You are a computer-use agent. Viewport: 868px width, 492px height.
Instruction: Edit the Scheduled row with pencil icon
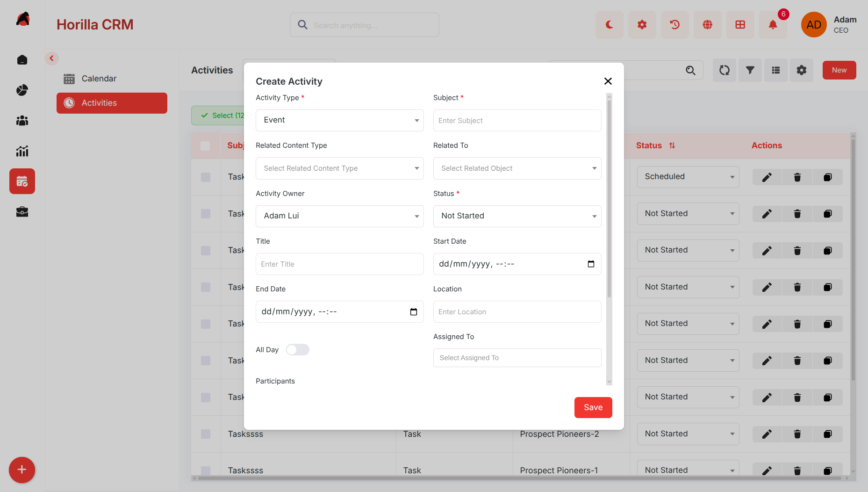coord(767,177)
